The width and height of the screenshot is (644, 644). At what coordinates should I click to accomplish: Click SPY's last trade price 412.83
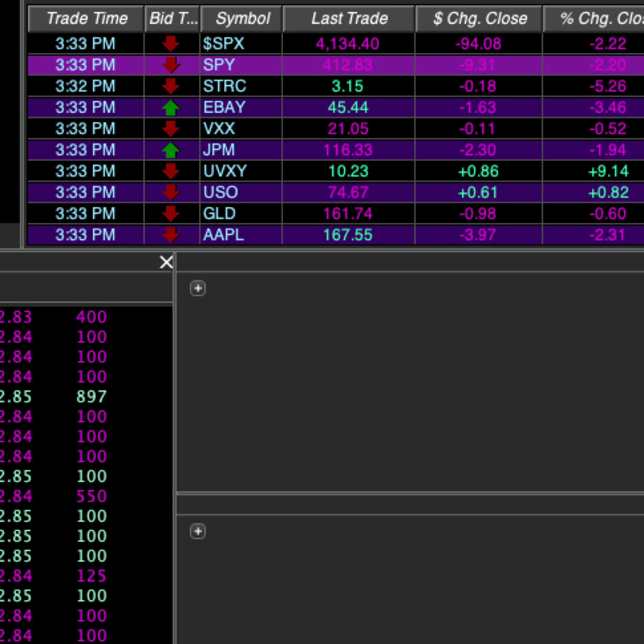tap(347, 65)
